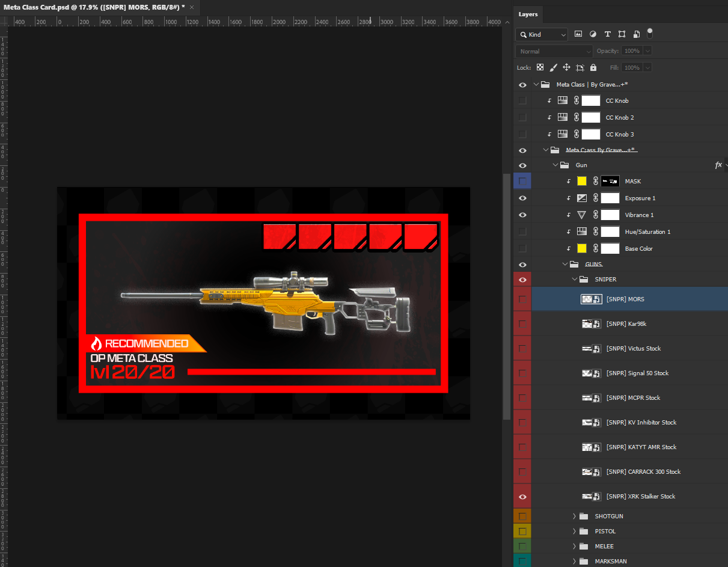The image size is (728, 567).
Task: Click Lock image pixels brush icon
Action: (x=554, y=67)
